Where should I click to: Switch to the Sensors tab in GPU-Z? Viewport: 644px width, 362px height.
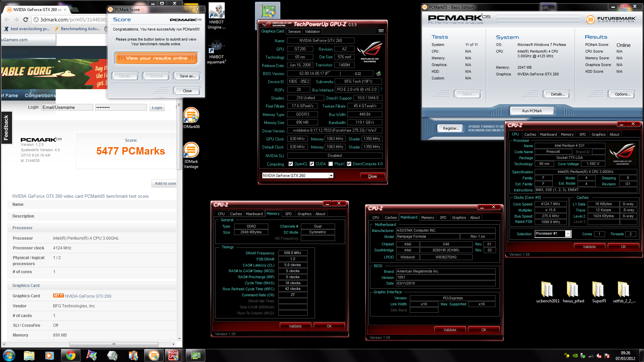pos(294,32)
